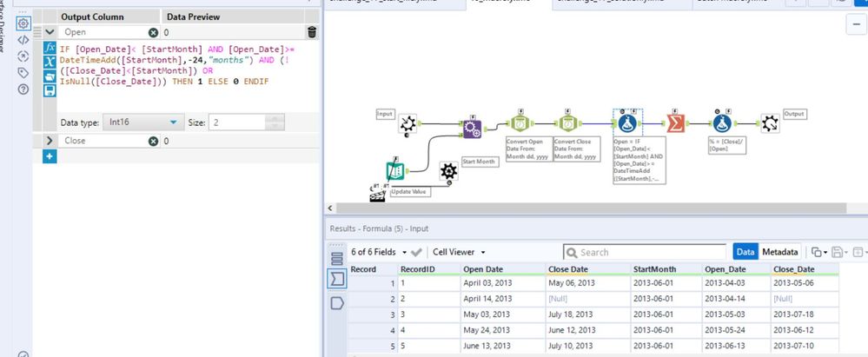
Task: Add a new expression with plus button
Action: [x=50, y=156]
